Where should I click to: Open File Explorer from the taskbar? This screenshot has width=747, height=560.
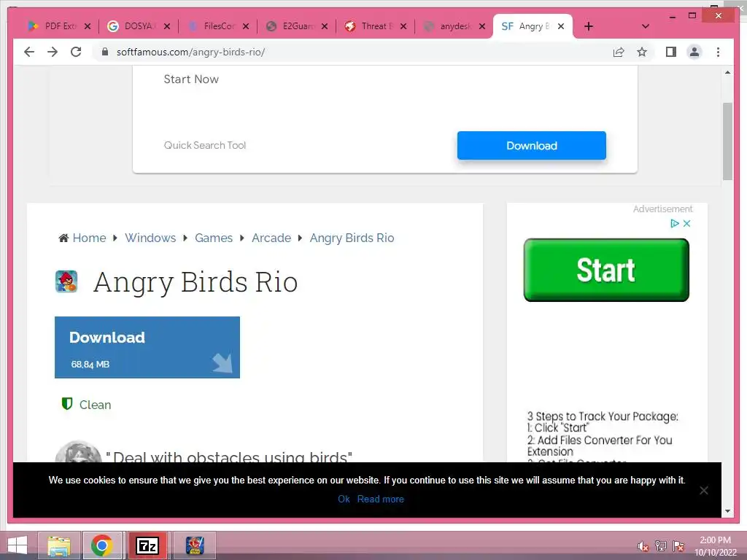(x=59, y=545)
